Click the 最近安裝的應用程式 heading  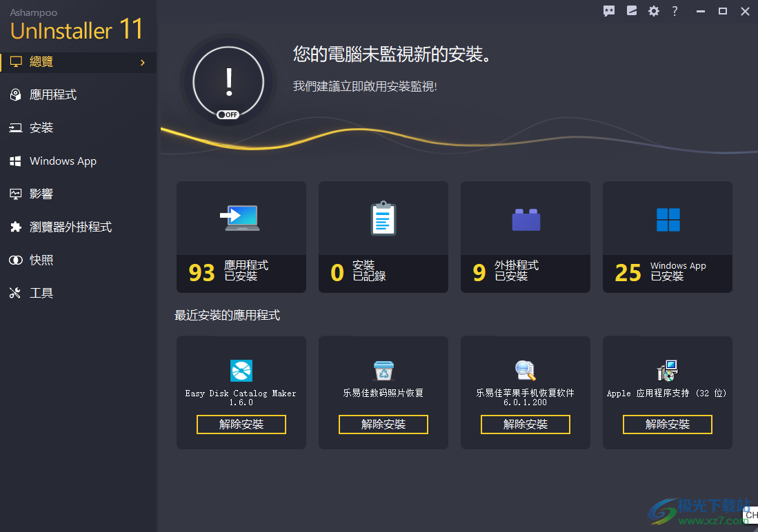[x=227, y=316]
